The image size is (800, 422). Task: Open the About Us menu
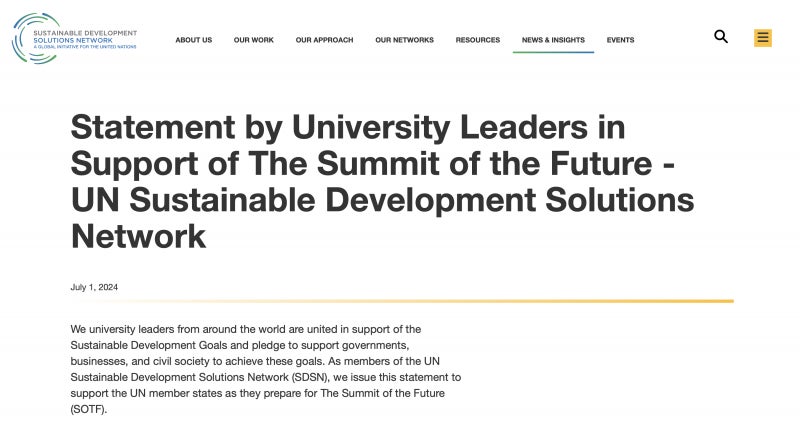[194, 40]
